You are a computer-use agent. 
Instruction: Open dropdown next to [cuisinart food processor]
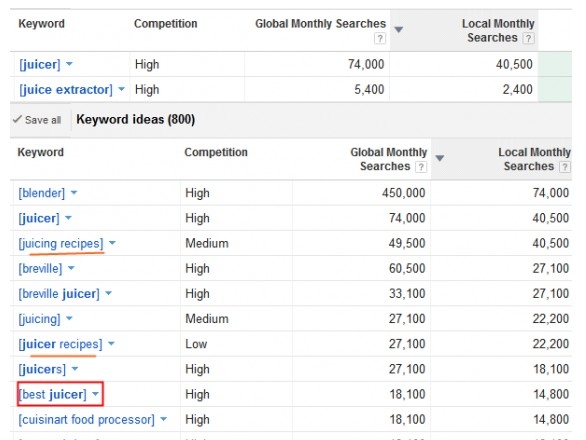pyautogui.click(x=163, y=419)
